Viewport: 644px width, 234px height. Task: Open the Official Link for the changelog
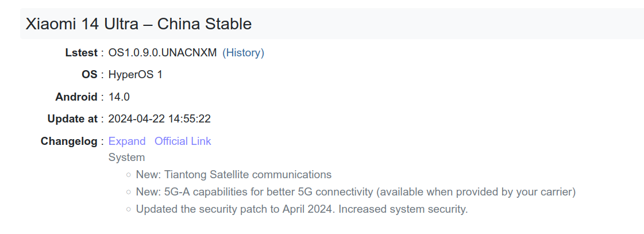[183, 141]
